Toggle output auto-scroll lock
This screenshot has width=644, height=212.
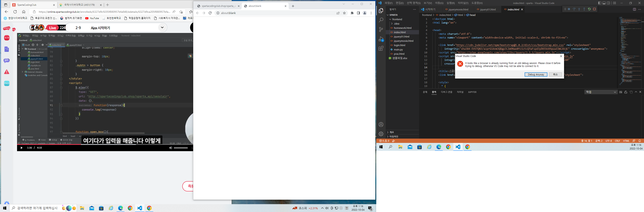(626, 92)
